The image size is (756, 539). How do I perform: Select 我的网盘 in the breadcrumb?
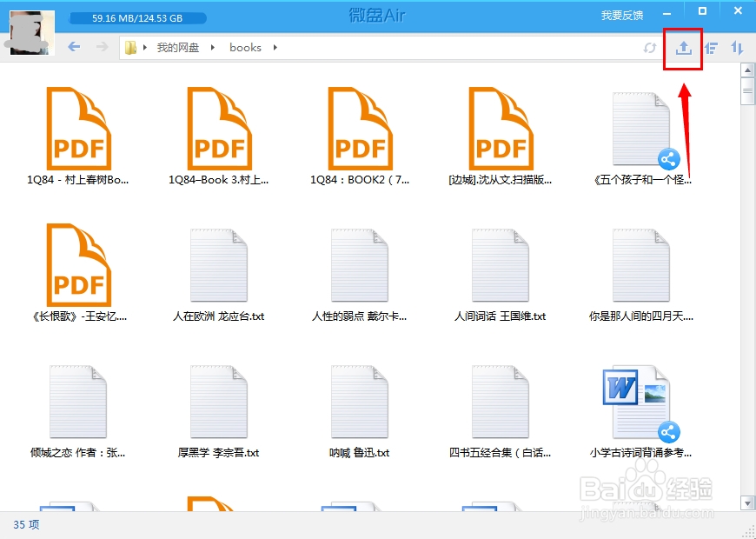click(x=178, y=47)
